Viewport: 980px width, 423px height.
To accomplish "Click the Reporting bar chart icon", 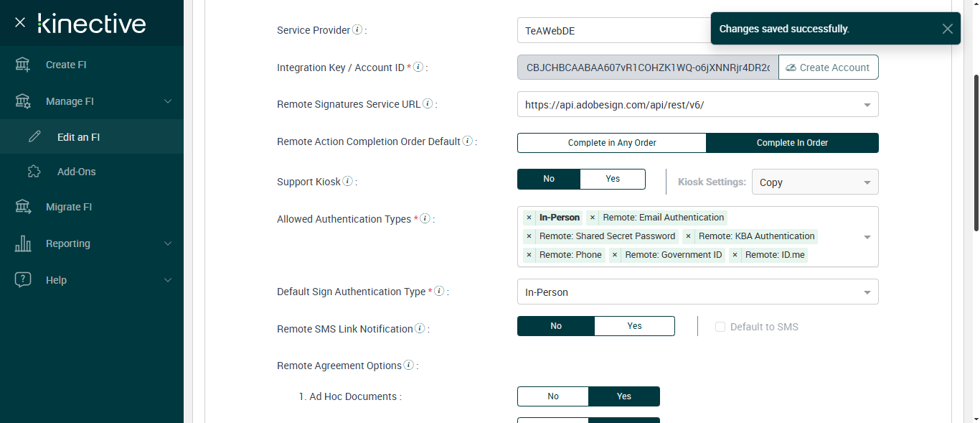I will 23,243.
